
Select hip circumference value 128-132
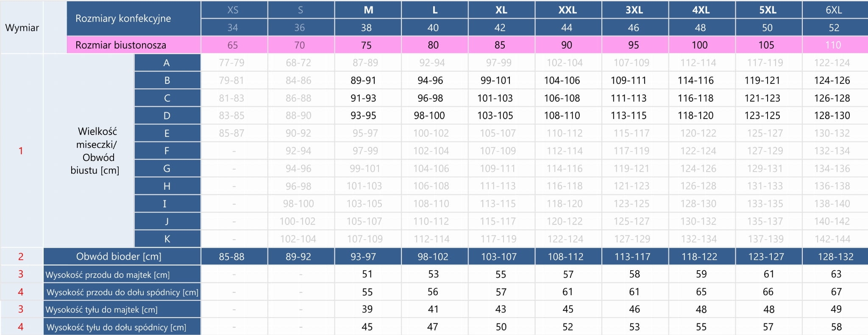click(x=835, y=257)
